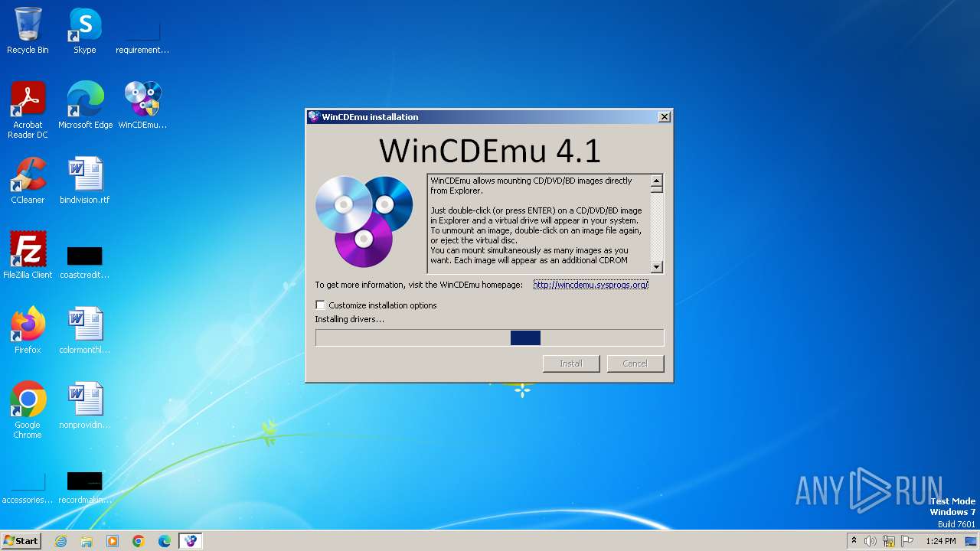The width and height of the screenshot is (980, 551).
Task: Select the Skype desktop shortcut
Action: pos(85,31)
